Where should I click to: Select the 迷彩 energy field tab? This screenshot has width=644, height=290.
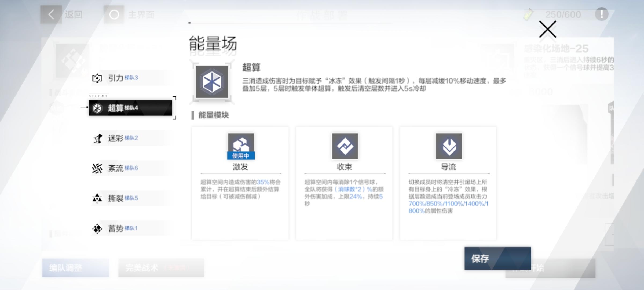(130, 138)
